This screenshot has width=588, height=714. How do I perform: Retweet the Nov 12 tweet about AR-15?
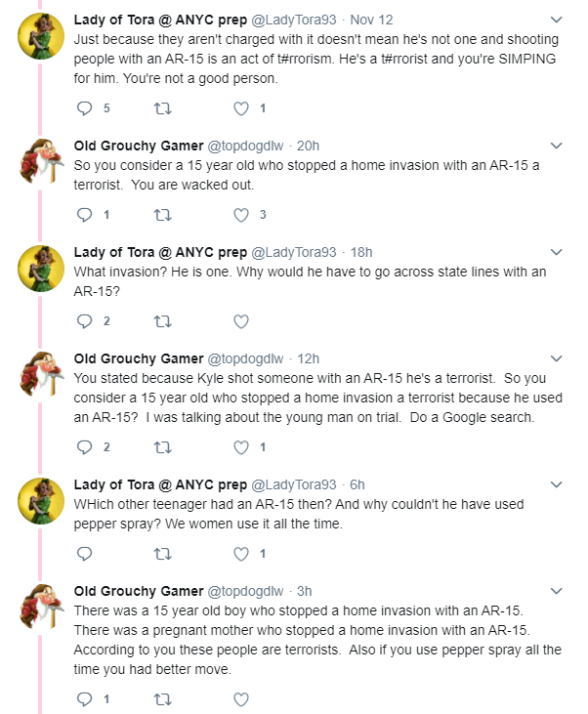(162, 108)
